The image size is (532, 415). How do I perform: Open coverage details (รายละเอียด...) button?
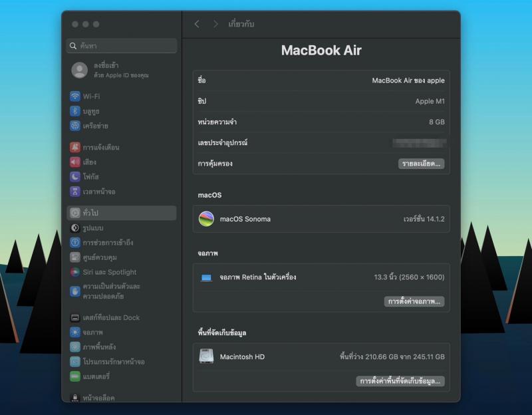421,164
